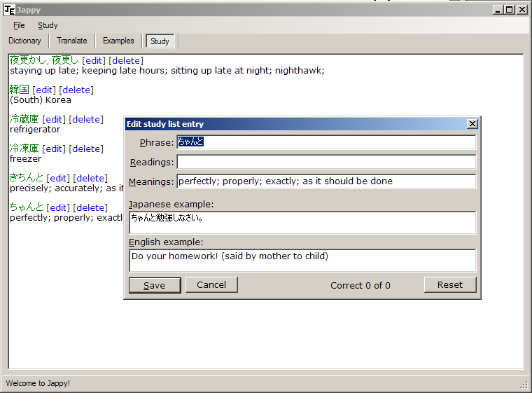
Task: Click the Meanings text field
Action: 325,181
